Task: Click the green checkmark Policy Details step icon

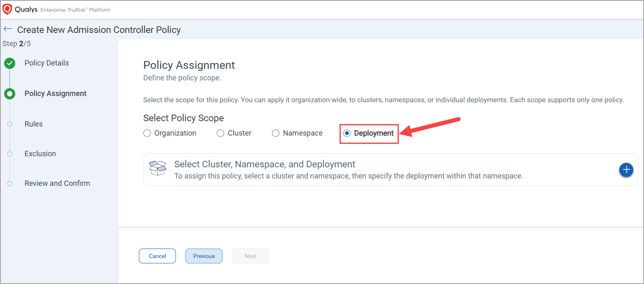Action: (9, 63)
